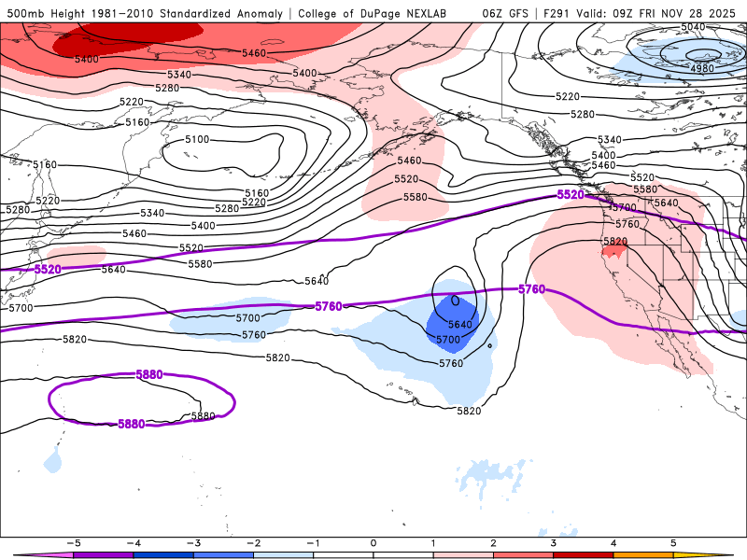Image resolution: width=747 pixels, height=560 pixels.
Task: Click the '06Z GFS' model run label
Action: click(505, 13)
